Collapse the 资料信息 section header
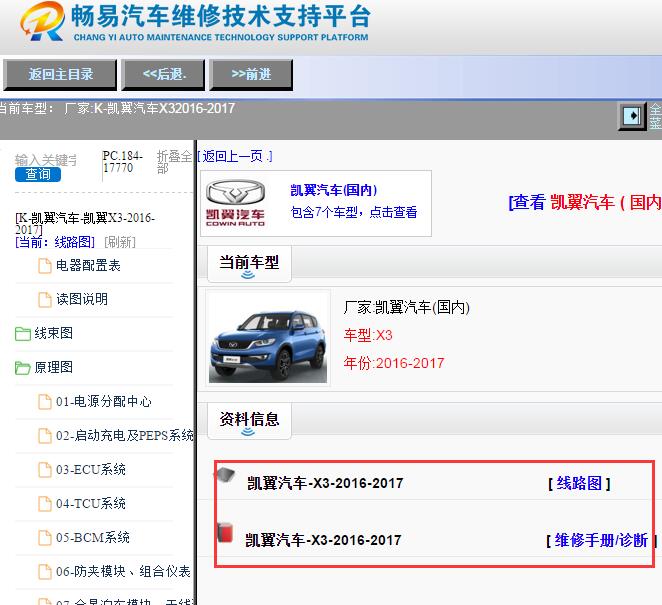The width and height of the screenshot is (662, 605). click(x=249, y=421)
